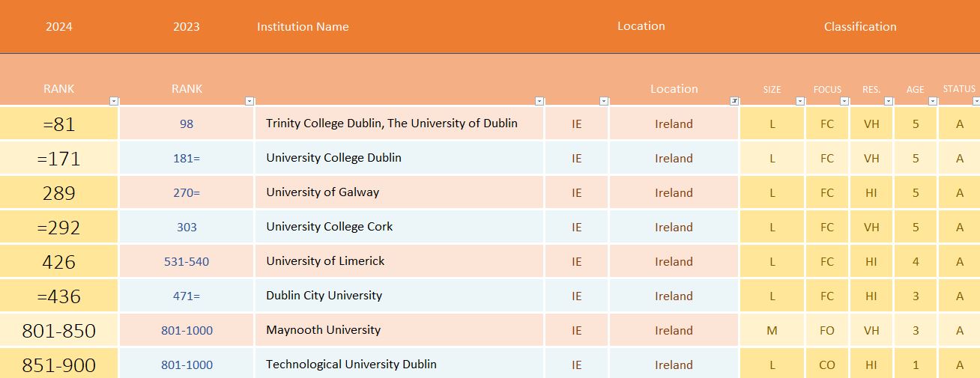Click the 2023 rank cell showing 531-540
This screenshot has height=378, width=980.
[187, 261]
